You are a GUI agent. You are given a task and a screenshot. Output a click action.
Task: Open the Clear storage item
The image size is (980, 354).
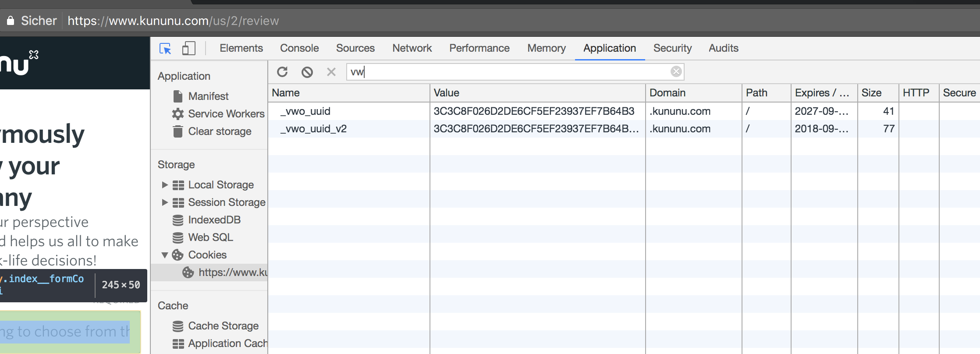(x=220, y=131)
